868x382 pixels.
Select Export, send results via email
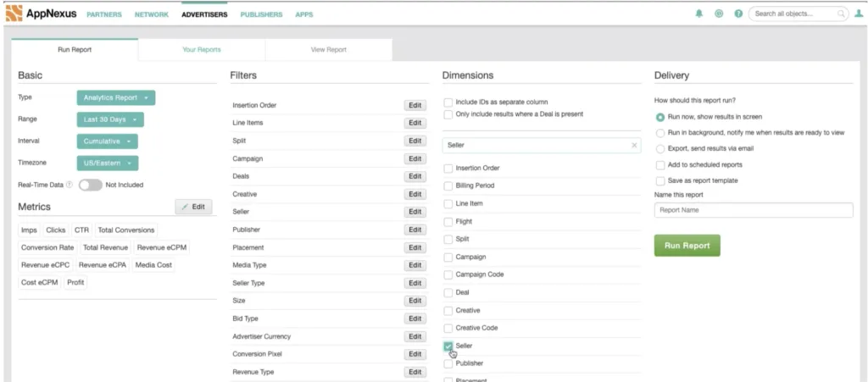pos(659,149)
